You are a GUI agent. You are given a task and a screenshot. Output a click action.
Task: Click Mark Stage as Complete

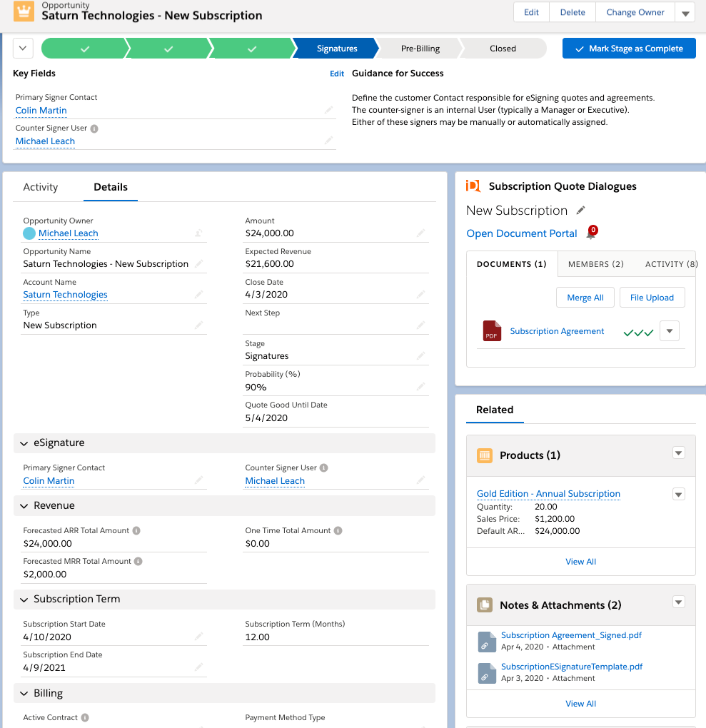(629, 49)
